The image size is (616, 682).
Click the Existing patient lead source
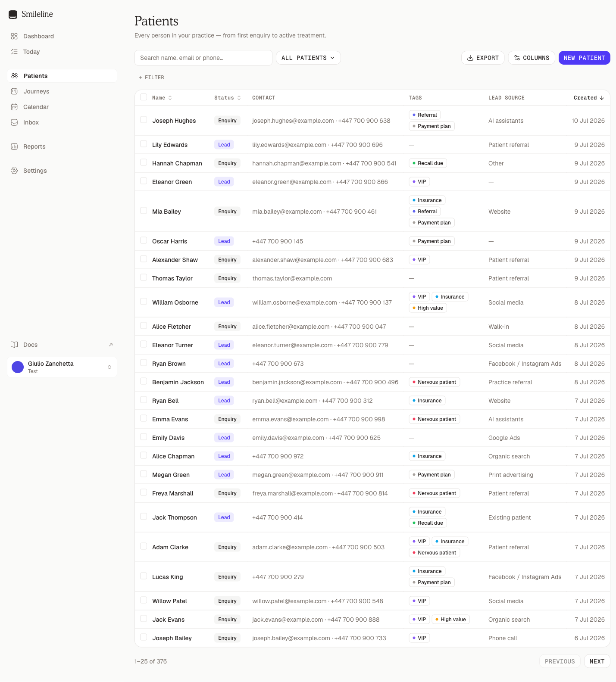[510, 517]
